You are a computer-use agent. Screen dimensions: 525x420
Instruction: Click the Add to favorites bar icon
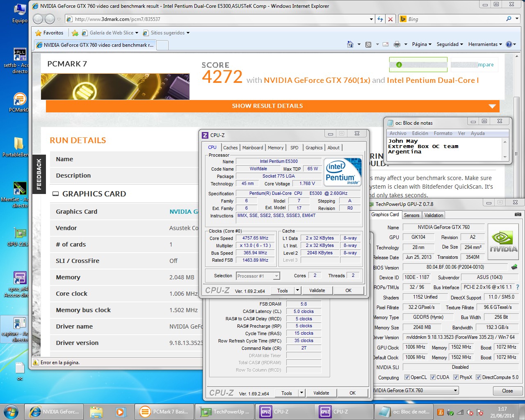click(x=75, y=33)
